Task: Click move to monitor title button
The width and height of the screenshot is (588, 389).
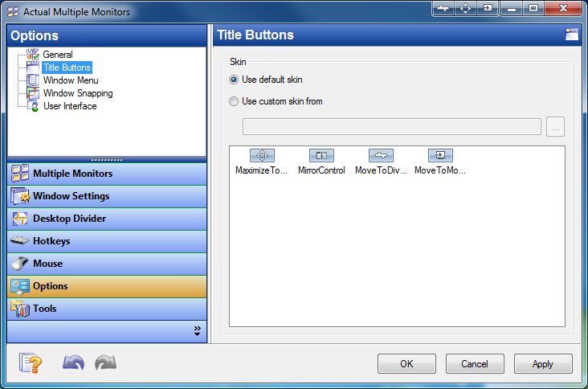Action: (x=488, y=8)
